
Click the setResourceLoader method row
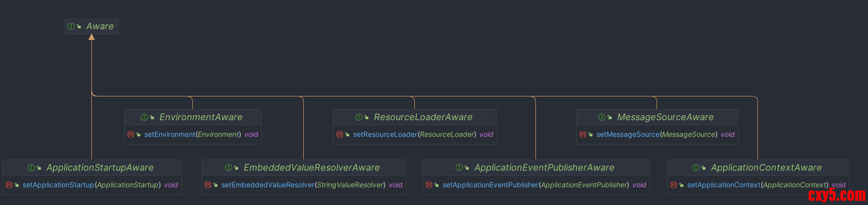coord(423,134)
